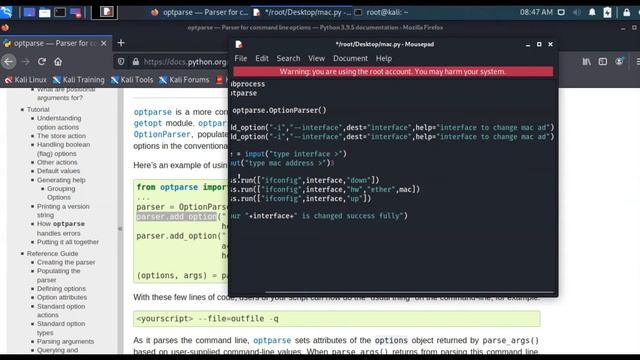The width and height of the screenshot is (640, 360).
Task: Open Reference Guide sidebar link
Action: coord(52,253)
